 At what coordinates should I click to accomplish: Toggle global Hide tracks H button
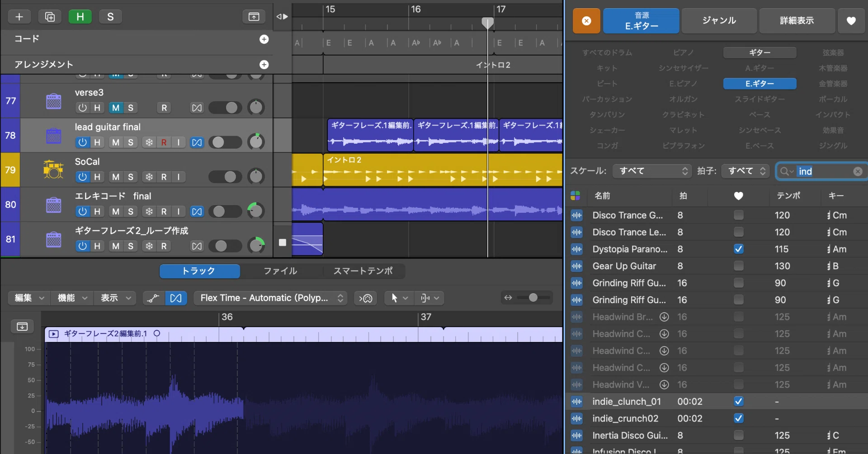(80, 17)
